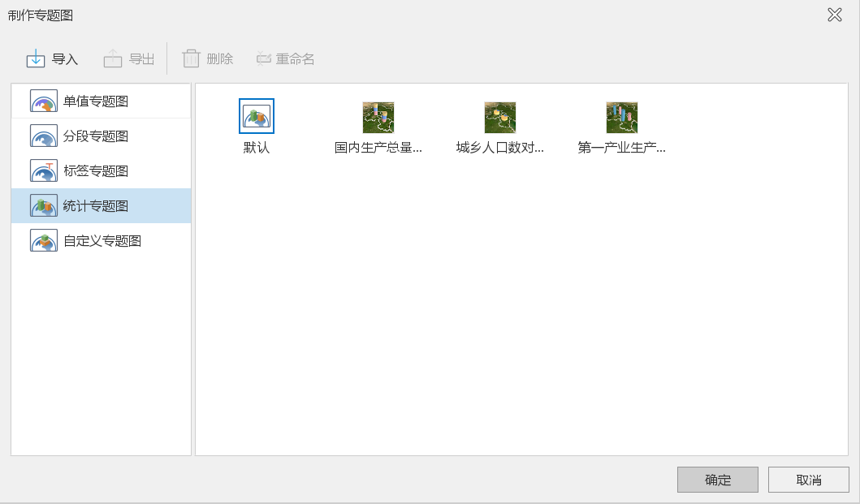The image size is (860, 504).
Task: Click the 删除 trash can icon
Action: 191,58
